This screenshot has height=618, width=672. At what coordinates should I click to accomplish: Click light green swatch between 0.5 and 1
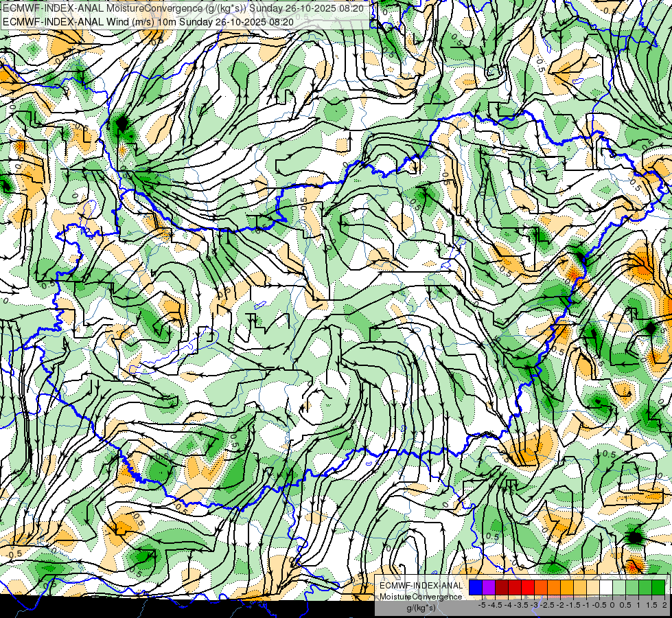pyautogui.click(x=632, y=588)
